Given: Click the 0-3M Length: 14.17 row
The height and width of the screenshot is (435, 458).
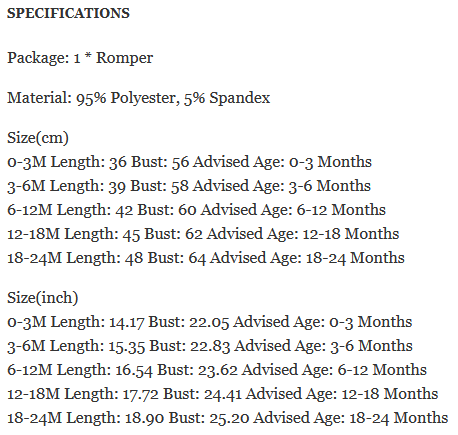Looking at the screenshot, I should click(209, 322).
